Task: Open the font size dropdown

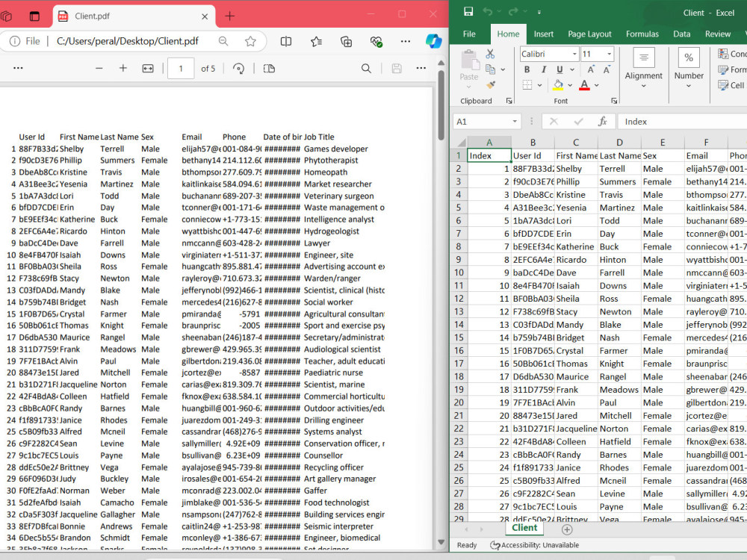Action: point(609,54)
